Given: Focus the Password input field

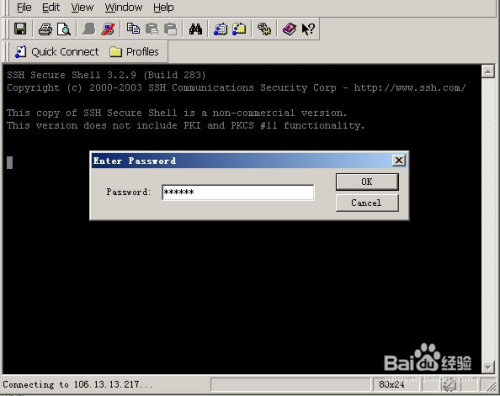Looking at the screenshot, I should 238,192.
